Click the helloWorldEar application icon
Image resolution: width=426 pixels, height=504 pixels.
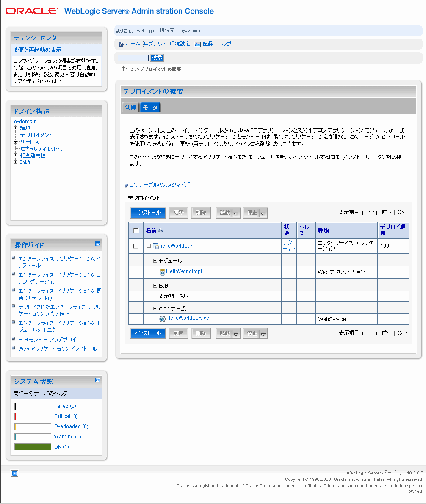[155, 246]
